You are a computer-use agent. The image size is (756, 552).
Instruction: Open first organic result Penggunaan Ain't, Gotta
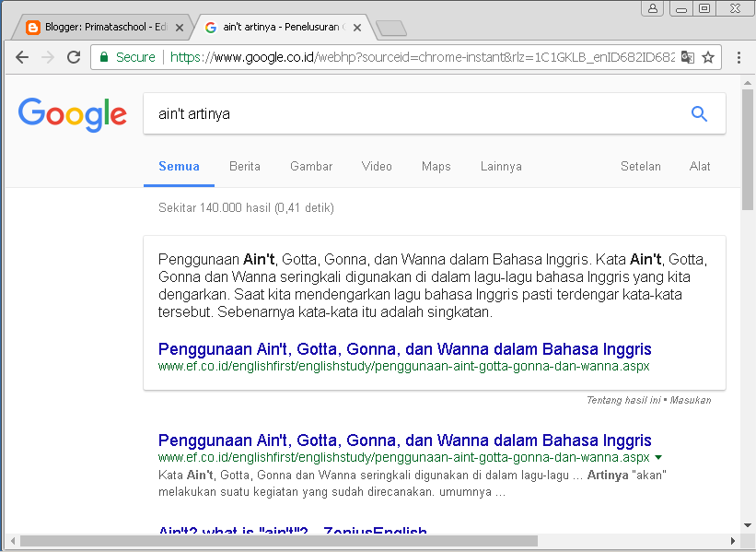405,440
